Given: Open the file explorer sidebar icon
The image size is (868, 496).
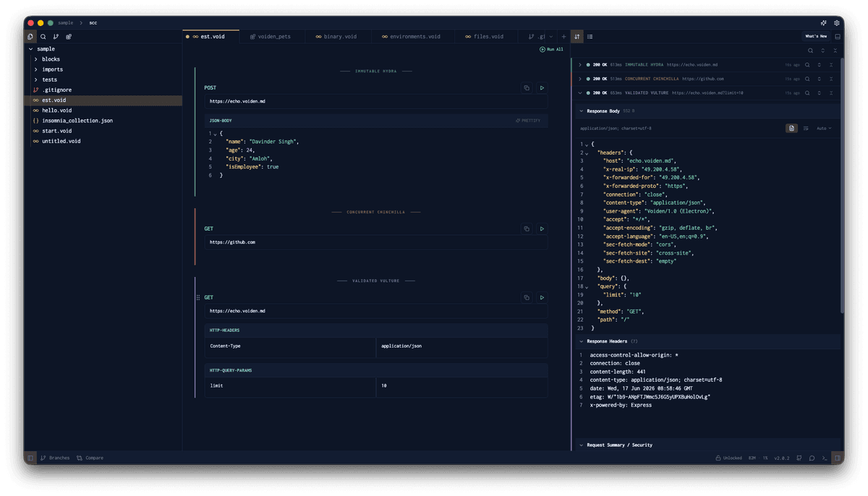Looking at the screenshot, I should (x=30, y=36).
